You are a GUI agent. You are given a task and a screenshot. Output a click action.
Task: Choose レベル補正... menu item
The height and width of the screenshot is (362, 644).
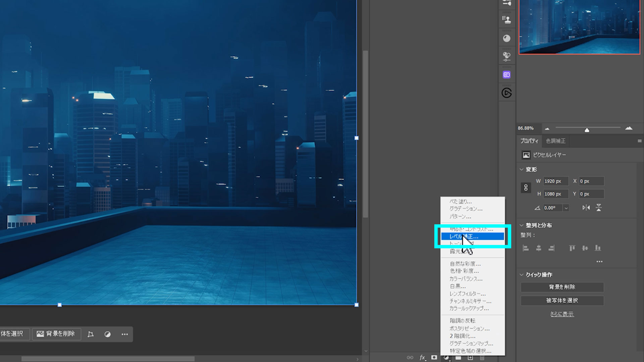[472, 236]
